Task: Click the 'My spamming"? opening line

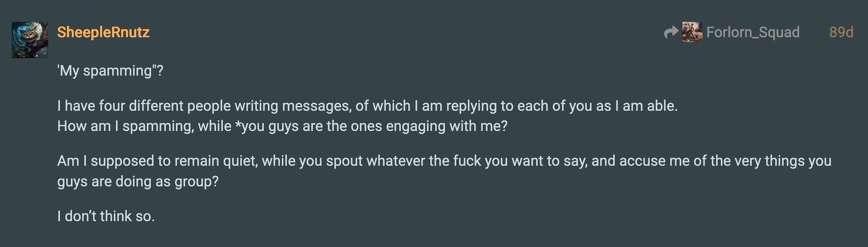Action: (x=110, y=71)
